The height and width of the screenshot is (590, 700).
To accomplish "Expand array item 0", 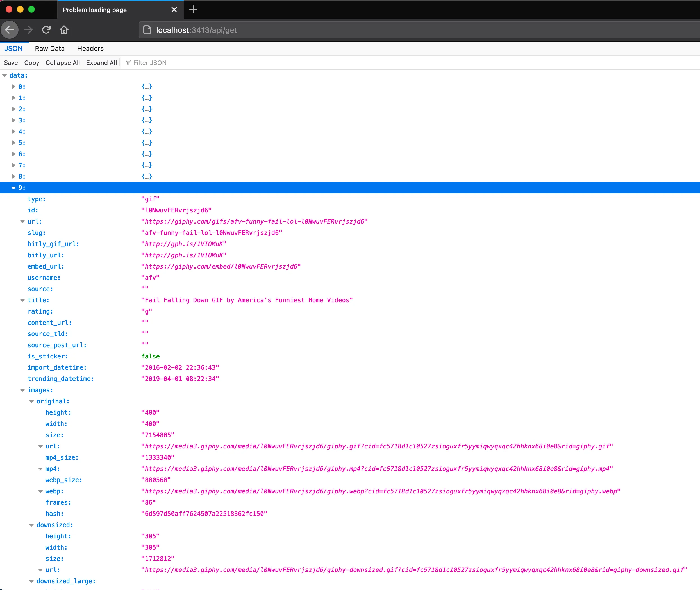I will (14, 87).
